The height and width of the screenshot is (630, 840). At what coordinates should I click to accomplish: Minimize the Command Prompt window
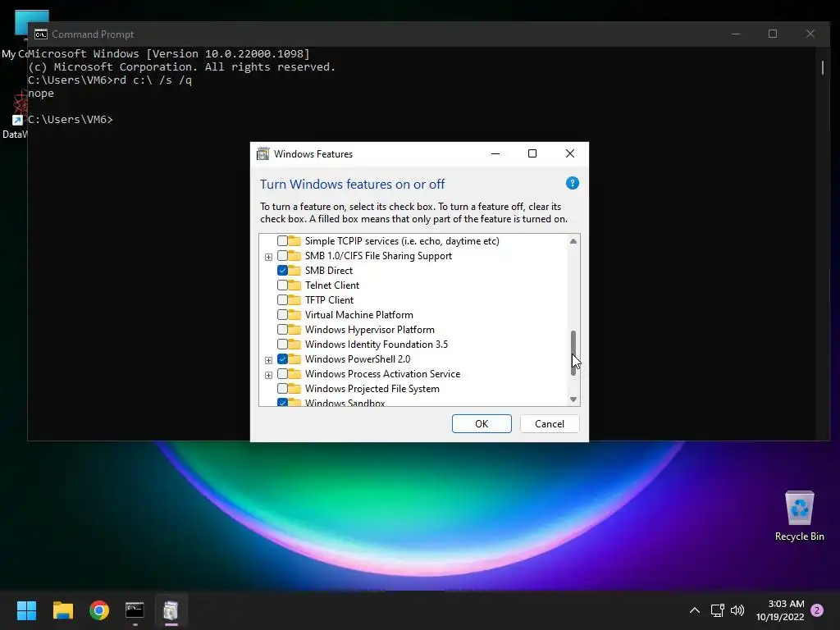pyautogui.click(x=736, y=34)
